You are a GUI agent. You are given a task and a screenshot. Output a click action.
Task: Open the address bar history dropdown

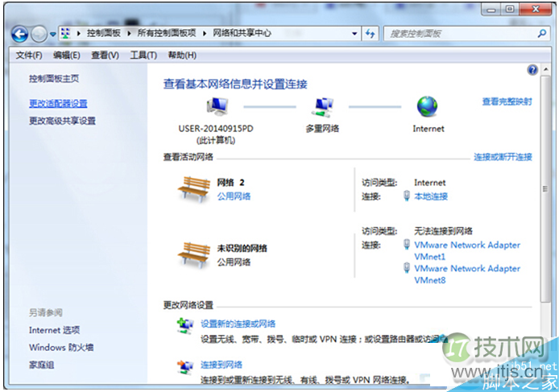[354, 34]
